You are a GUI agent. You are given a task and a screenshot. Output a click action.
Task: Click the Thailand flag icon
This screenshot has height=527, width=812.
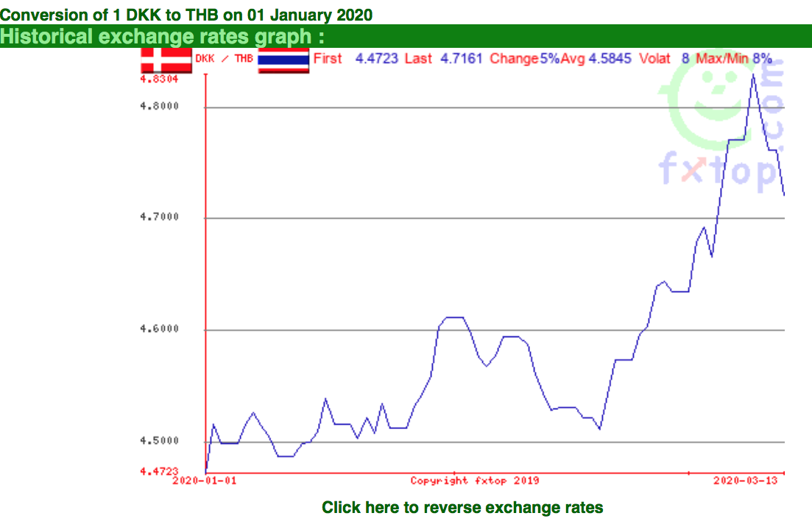tap(283, 60)
